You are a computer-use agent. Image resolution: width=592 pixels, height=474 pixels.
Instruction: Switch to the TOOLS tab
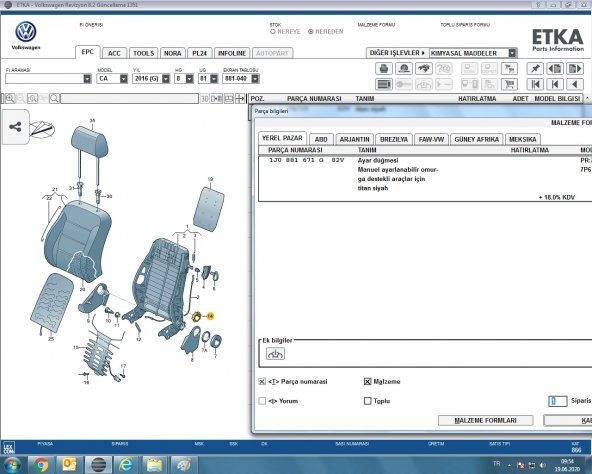[x=143, y=53]
